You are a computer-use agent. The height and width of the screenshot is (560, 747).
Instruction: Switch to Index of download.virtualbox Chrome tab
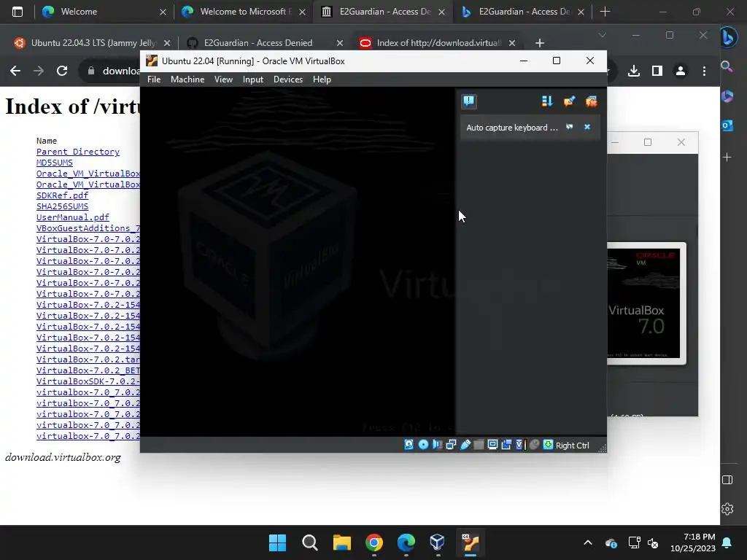(x=438, y=43)
